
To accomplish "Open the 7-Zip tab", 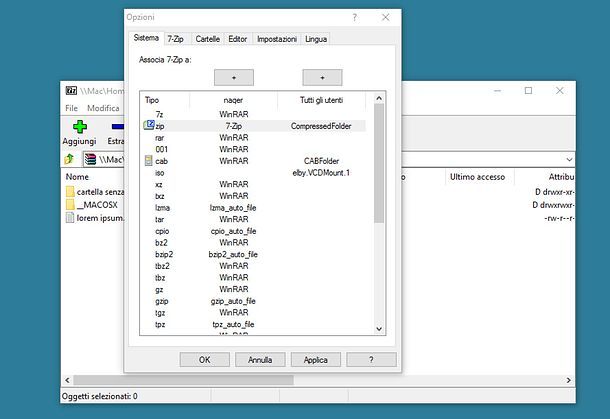I will [175, 39].
